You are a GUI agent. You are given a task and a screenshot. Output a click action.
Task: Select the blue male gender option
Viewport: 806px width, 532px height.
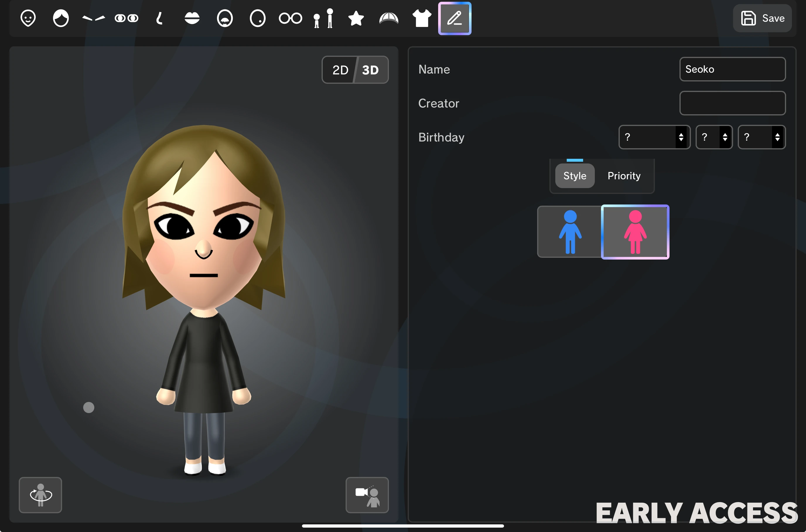(570, 232)
